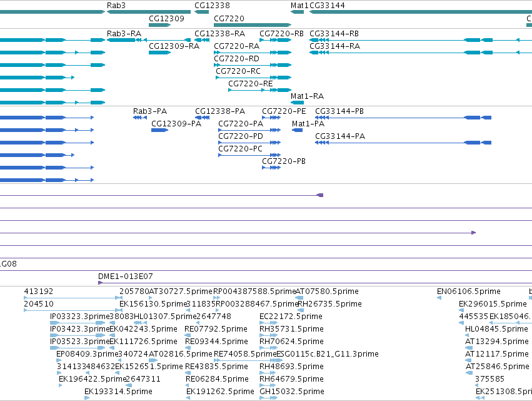Screen dimensions: 532x401
Task: Click the HL04845.5prime EST label
Action: pyautogui.click(x=497, y=329)
